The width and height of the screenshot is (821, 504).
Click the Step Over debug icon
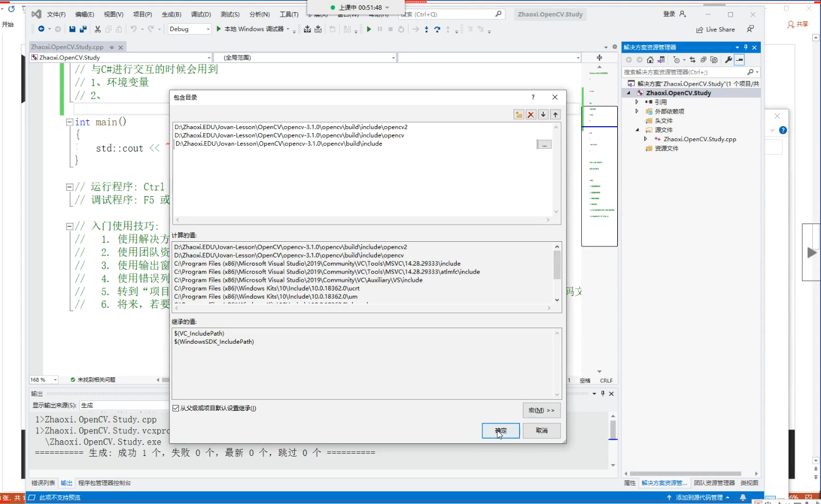tap(437, 29)
